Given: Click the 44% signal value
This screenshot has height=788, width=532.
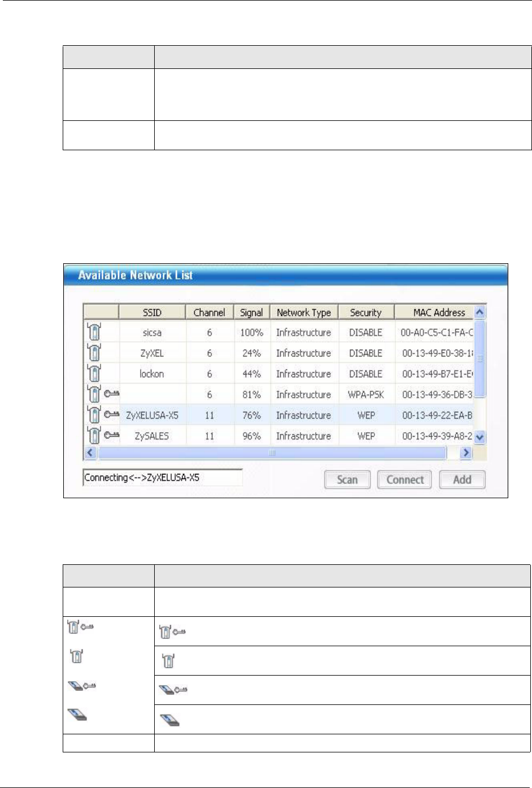Looking at the screenshot, I should point(252,374).
